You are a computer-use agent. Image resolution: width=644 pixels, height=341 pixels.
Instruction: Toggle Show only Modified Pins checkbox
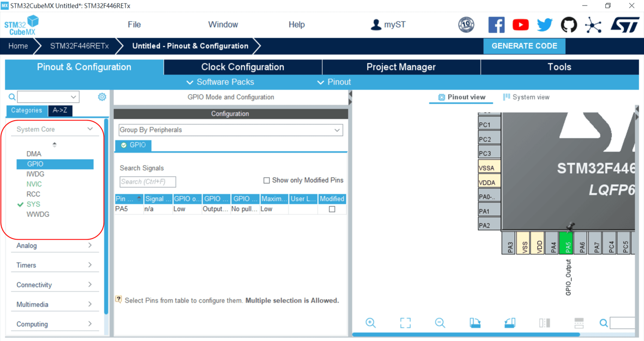[x=266, y=180]
